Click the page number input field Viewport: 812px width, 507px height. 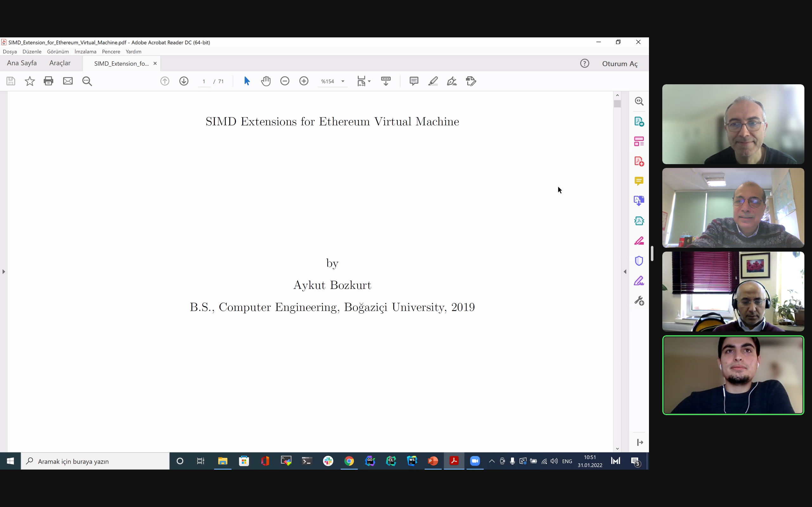(x=204, y=81)
